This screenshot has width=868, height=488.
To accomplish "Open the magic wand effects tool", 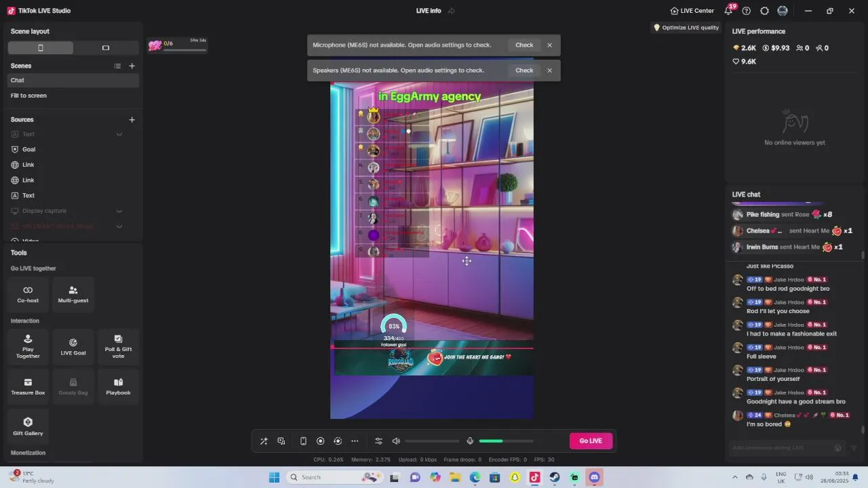I will [x=264, y=441].
